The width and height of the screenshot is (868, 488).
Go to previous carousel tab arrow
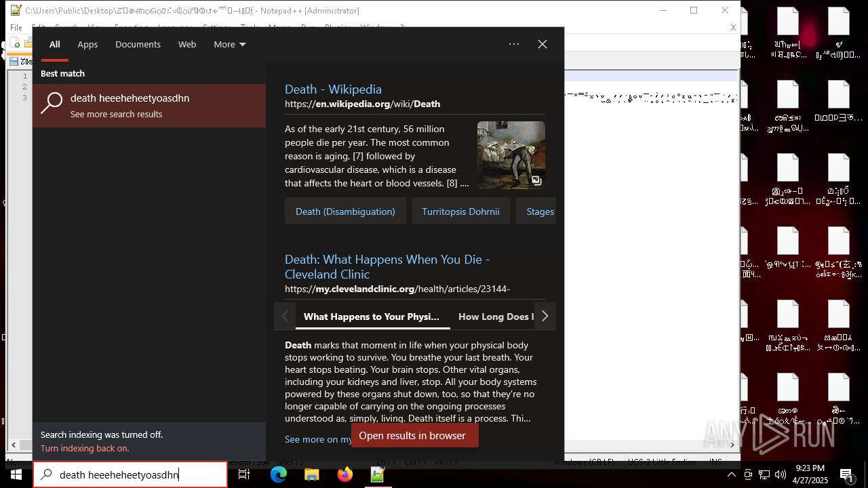click(285, 317)
